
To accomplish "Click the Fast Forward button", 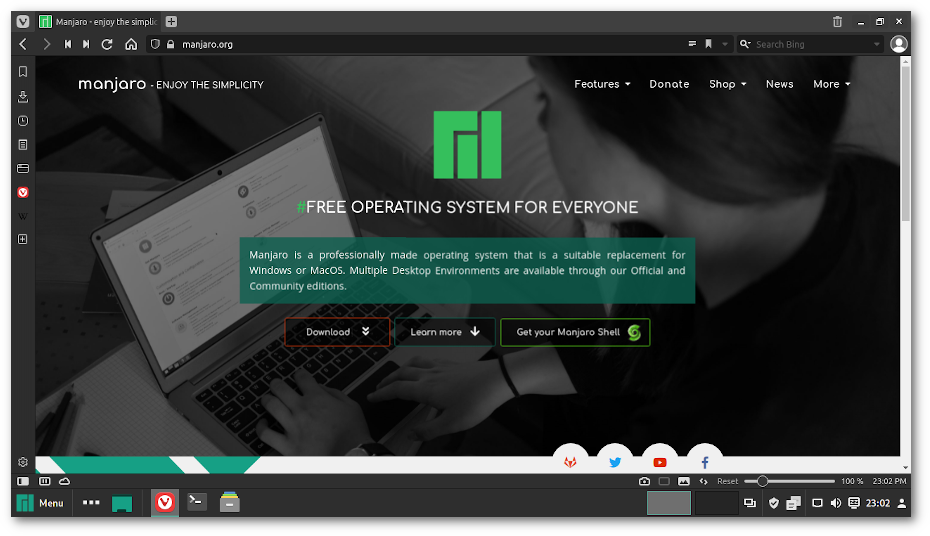I will coord(87,44).
